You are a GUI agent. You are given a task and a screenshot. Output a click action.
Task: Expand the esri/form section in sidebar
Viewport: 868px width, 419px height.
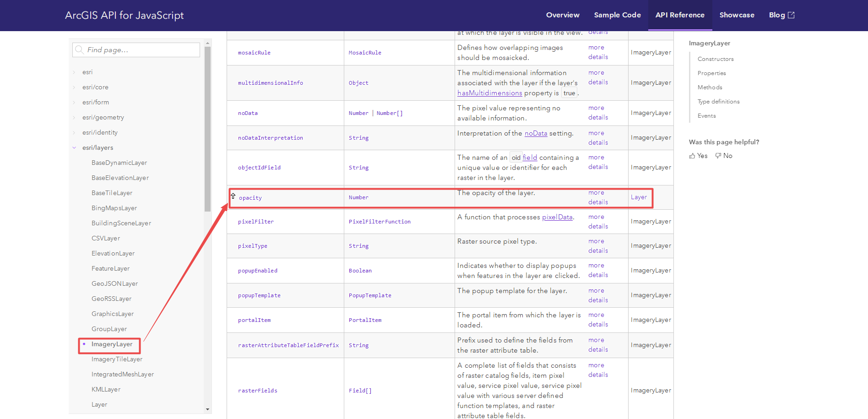75,102
